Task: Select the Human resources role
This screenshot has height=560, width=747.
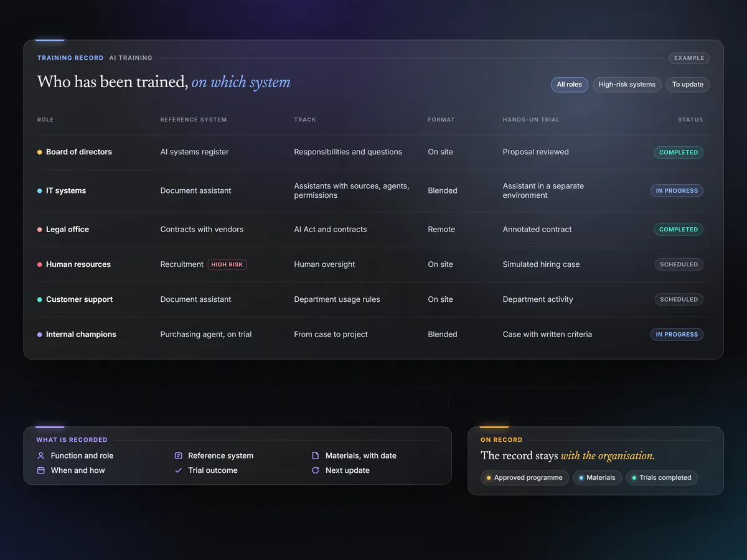Action: (78, 264)
